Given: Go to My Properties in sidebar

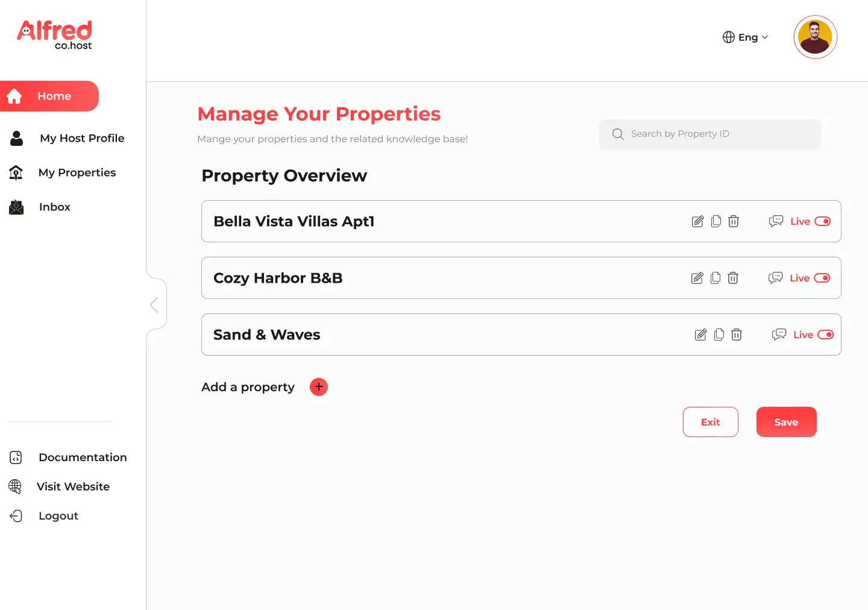Looking at the screenshot, I should click(x=77, y=172).
